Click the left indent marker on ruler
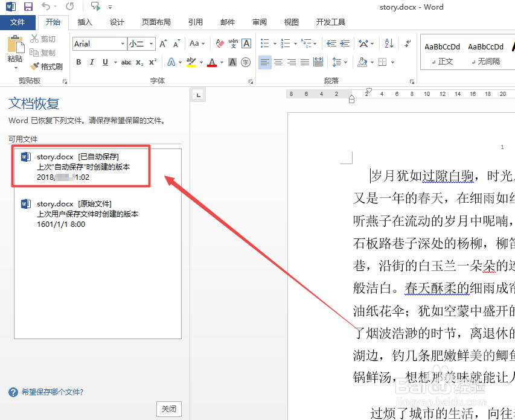 point(351,99)
